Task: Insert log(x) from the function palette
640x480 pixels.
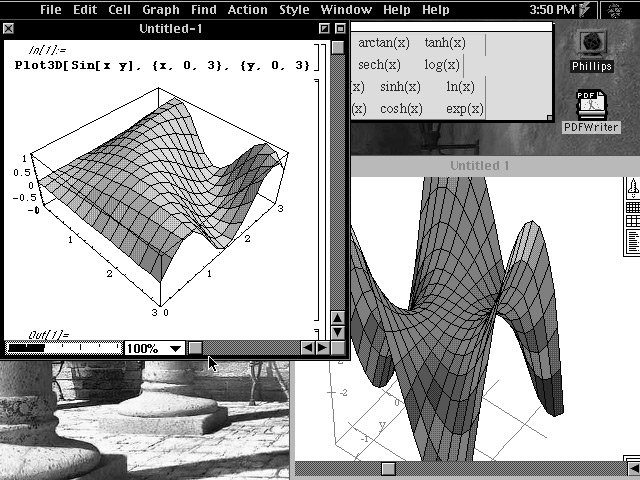Action: click(442, 65)
